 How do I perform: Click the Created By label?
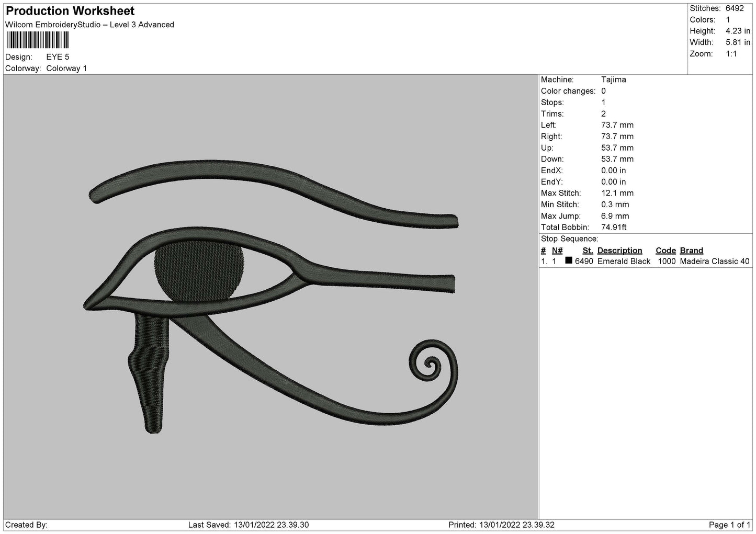(x=26, y=525)
